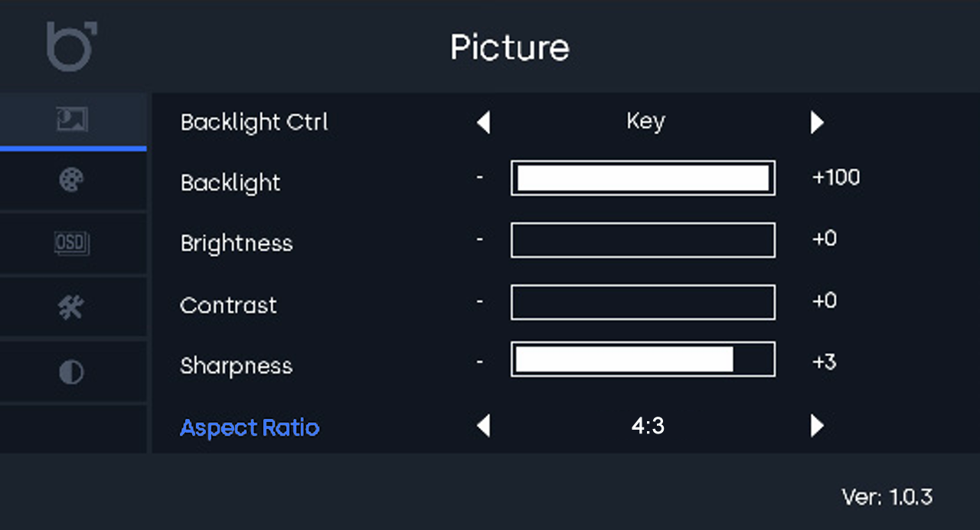The width and height of the screenshot is (980, 530).
Task: Open the Picture settings sidebar icon
Action: [72, 119]
